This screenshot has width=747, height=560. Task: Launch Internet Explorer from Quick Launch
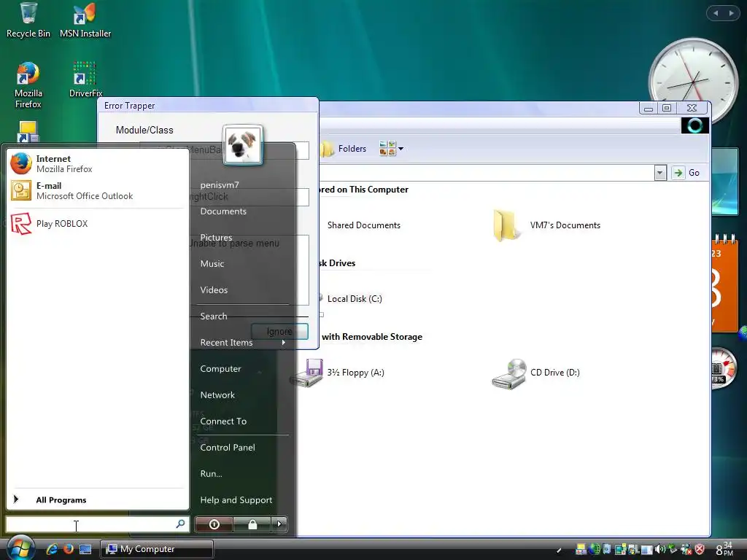click(52, 549)
